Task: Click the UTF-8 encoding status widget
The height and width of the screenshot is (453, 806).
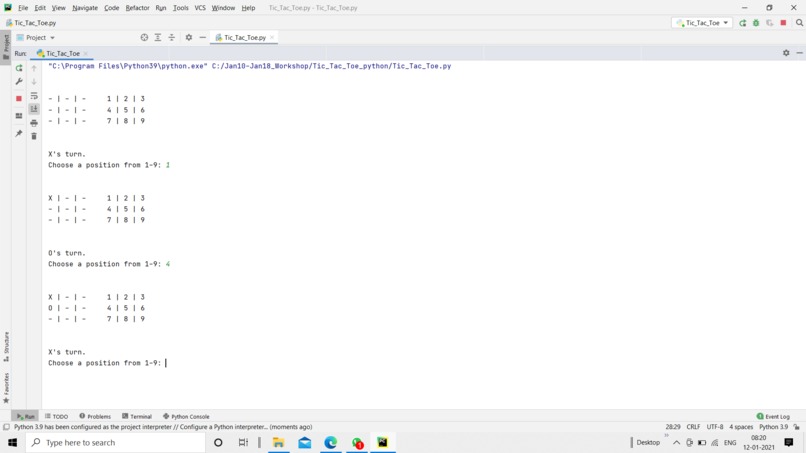Action: tap(715, 427)
